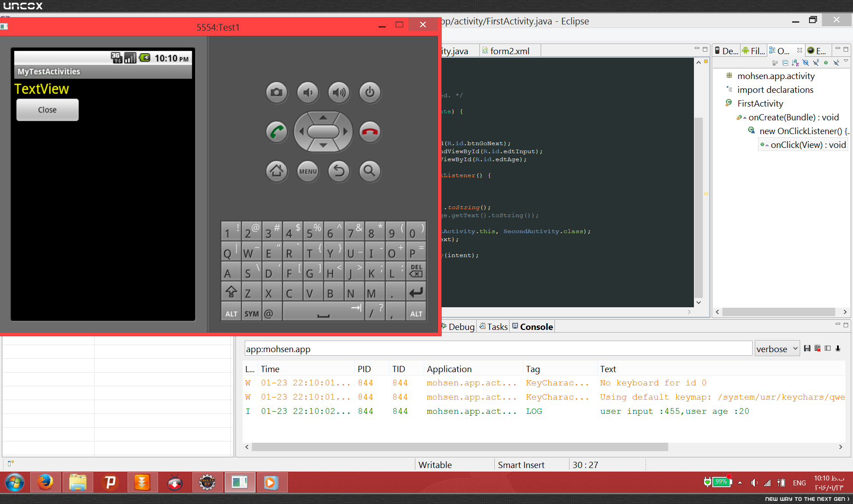Click the scroll lock icon in LogCat
The image size is (853, 504).
coord(838,349)
